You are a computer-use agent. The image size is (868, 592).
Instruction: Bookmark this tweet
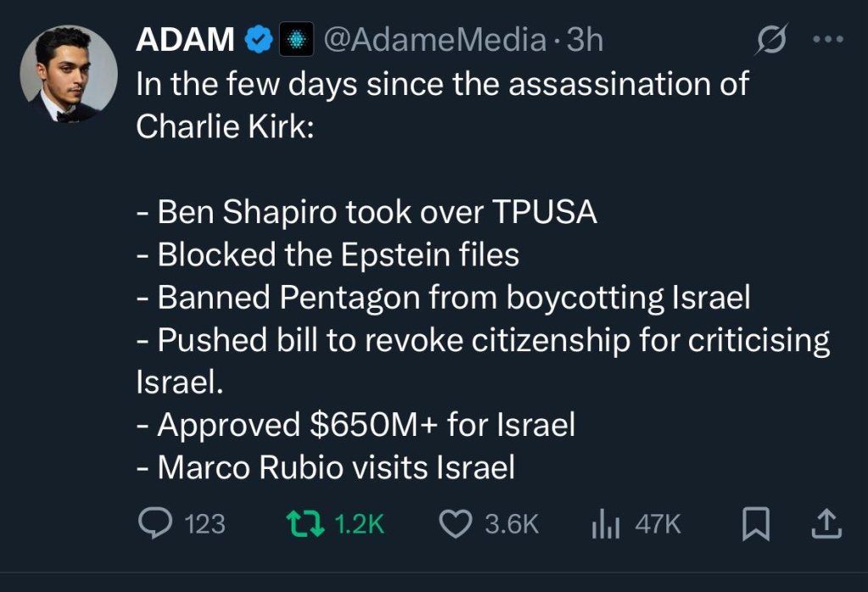click(x=754, y=524)
